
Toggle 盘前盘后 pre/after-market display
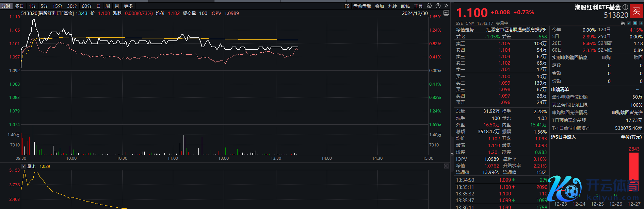362,6
